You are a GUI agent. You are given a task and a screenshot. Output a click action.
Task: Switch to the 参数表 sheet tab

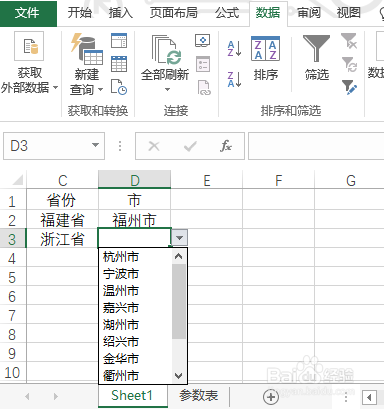tap(198, 395)
